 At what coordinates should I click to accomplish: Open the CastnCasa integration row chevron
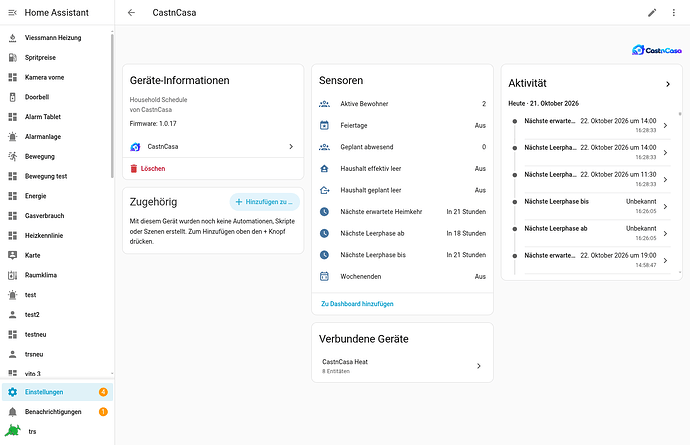[291, 147]
